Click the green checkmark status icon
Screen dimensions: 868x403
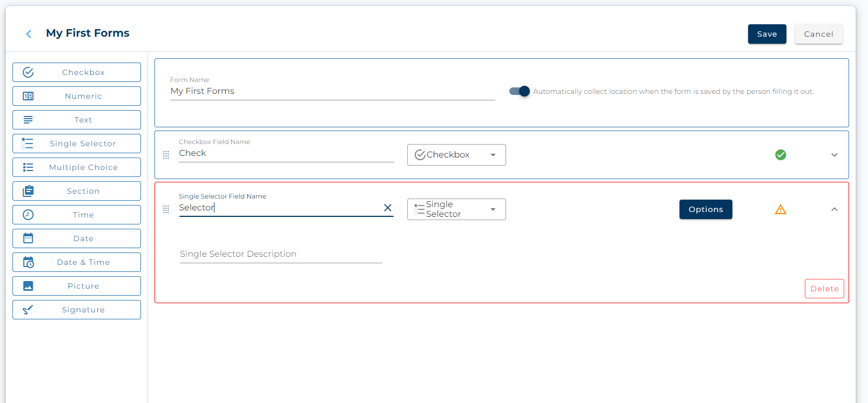coord(780,155)
